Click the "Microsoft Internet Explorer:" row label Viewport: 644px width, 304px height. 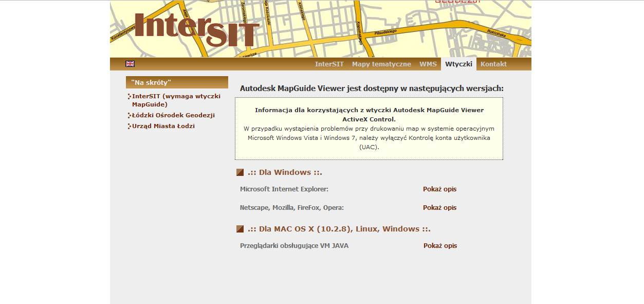click(284, 189)
